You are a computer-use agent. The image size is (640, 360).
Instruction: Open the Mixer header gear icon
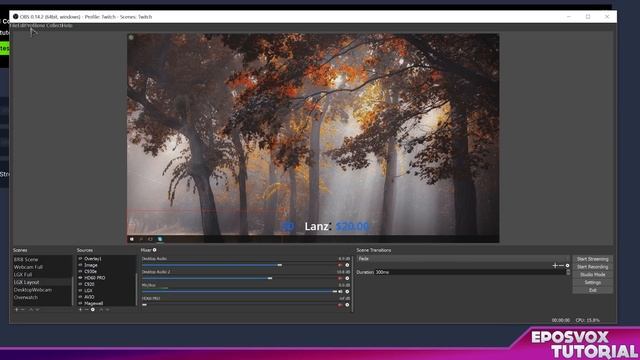pos(155,250)
